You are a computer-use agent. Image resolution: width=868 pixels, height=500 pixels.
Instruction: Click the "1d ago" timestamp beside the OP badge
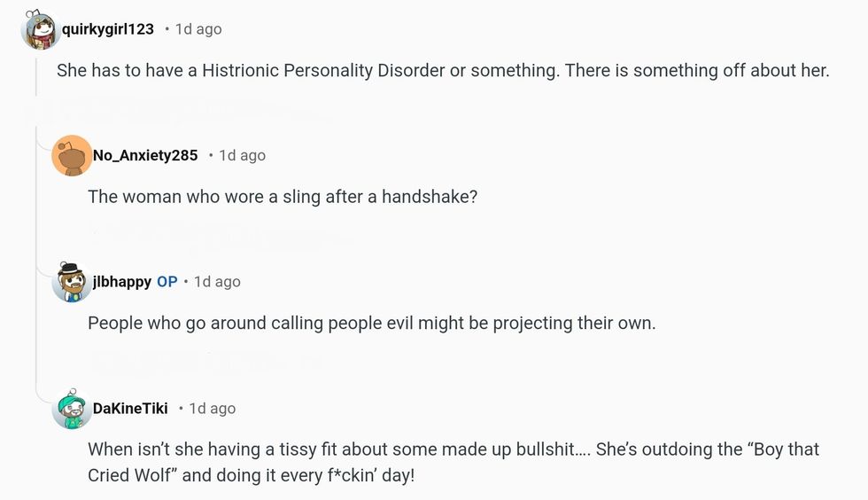click(x=217, y=282)
